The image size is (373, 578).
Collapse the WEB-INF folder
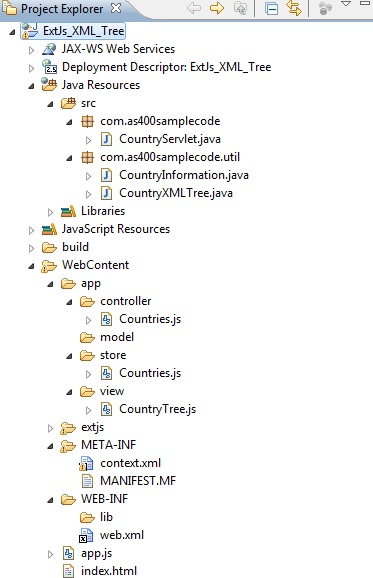click(x=50, y=501)
